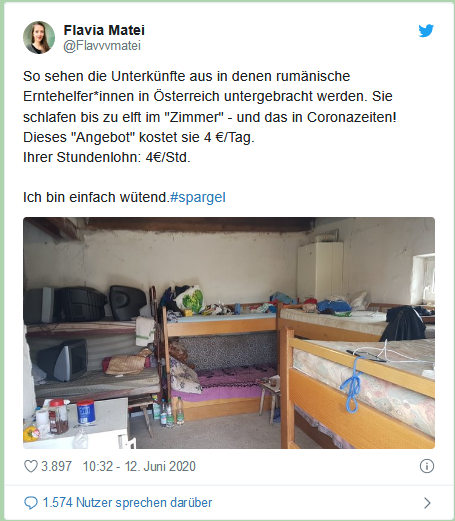Open the tweet info icon
The width and height of the screenshot is (455, 521).
(427, 466)
